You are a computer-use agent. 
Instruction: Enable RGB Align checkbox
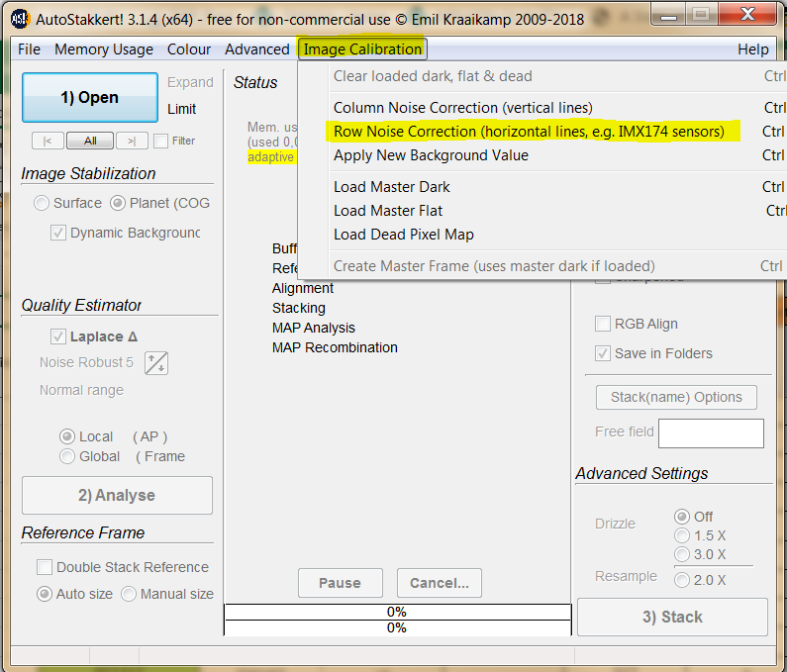point(602,324)
